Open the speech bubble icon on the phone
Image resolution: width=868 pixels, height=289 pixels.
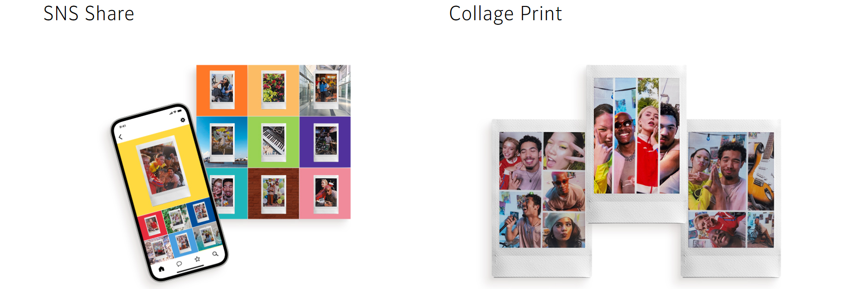[x=179, y=264]
